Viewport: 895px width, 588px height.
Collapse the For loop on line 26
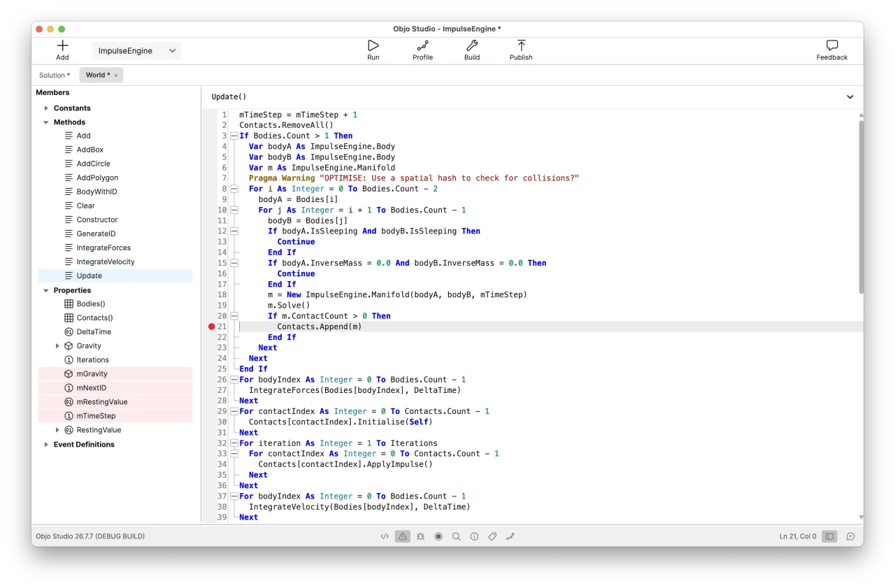(234, 380)
